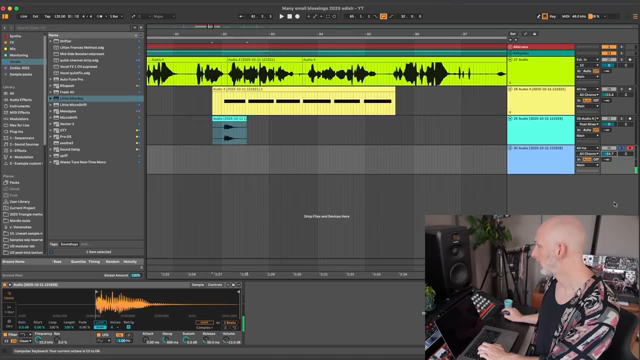Screen dimensions: 640x360
Task: Open Packs under Places
Action: pos(14,182)
